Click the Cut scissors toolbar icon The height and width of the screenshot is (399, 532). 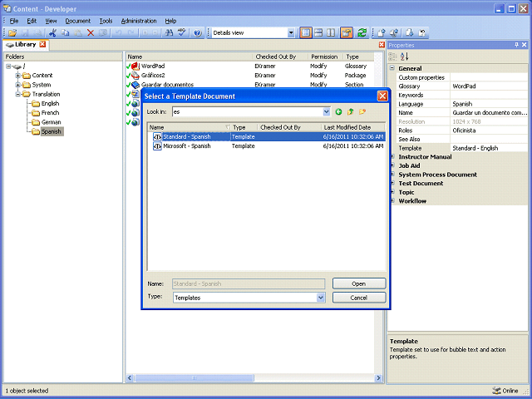(52, 32)
